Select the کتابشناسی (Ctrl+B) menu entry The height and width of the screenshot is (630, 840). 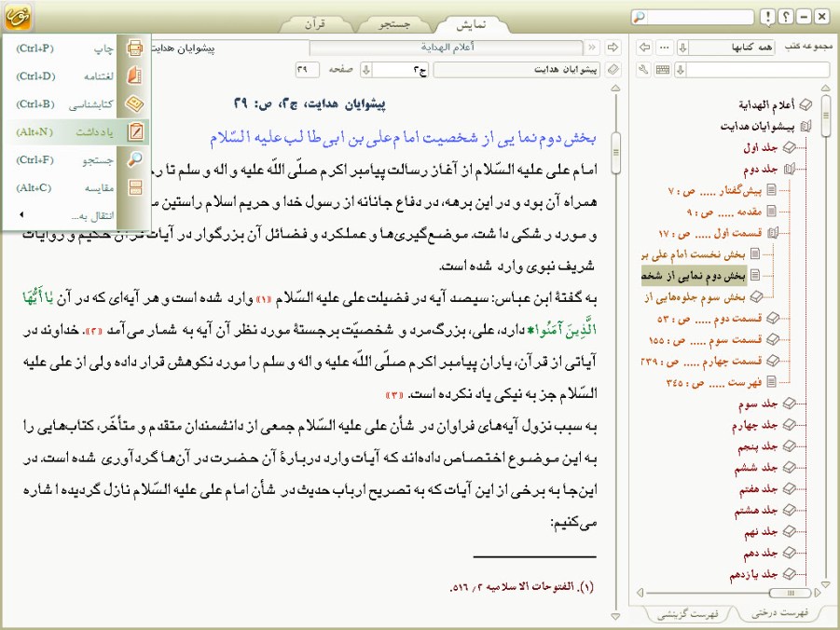[x=76, y=104]
